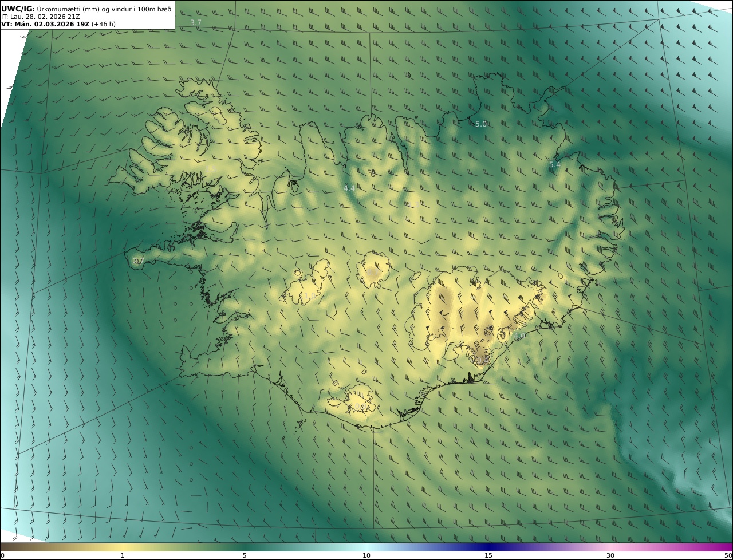The height and width of the screenshot is (560, 733).
Task: Click the colorbar tick label 5
Action: (245, 555)
